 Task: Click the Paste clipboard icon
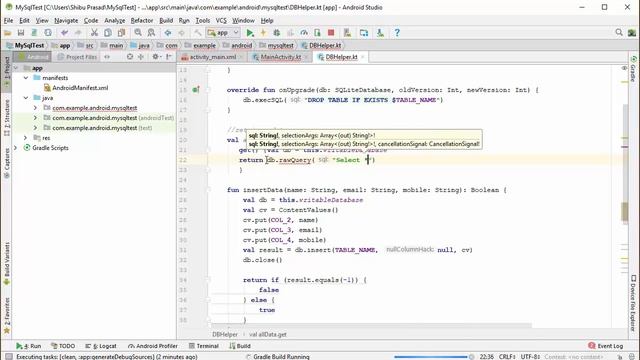tap(121, 33)
